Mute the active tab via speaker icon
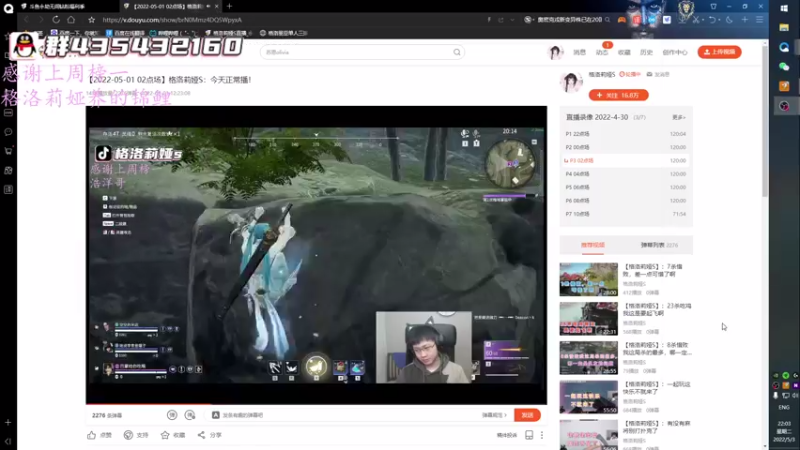The width and height of the screenshot is (800, 450). (208, 6)
